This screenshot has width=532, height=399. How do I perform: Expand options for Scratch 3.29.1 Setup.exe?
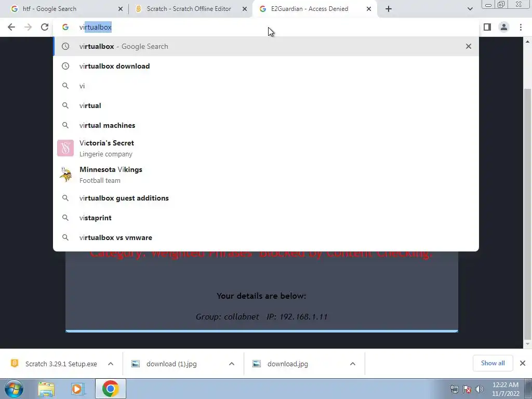[x=111, y=364]
